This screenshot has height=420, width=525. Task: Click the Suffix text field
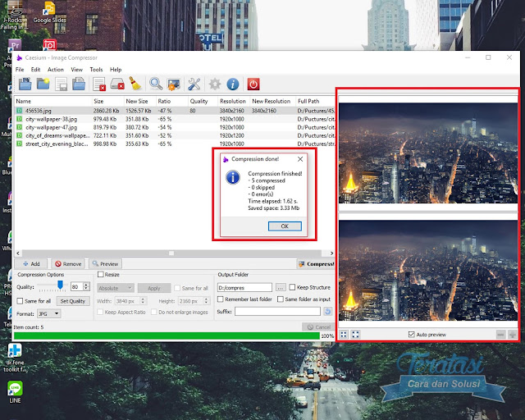pos(277,312)
